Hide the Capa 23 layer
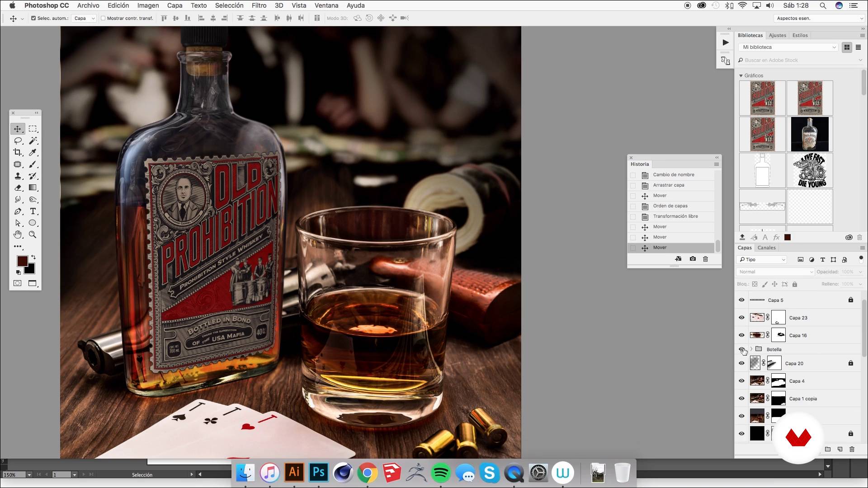The image size is (868, 488). 741,318
